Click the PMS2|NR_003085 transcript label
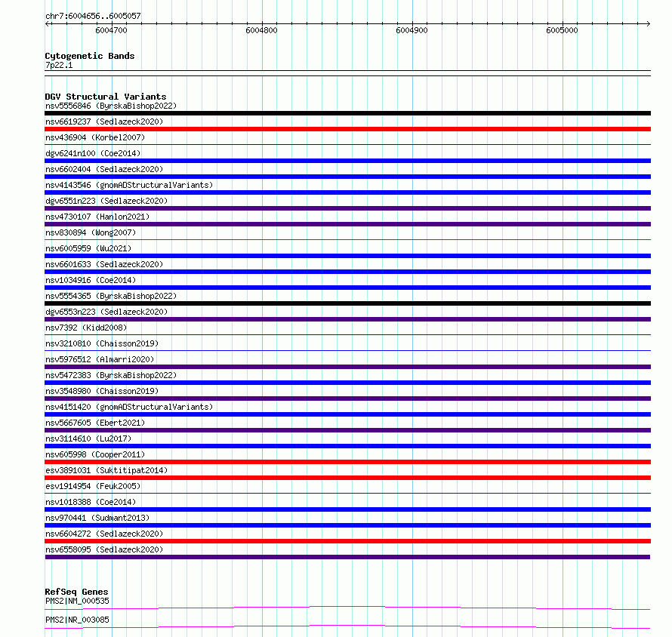Viewport: 672px width, 637px height. pyautogui.click(x=77, y=620)
